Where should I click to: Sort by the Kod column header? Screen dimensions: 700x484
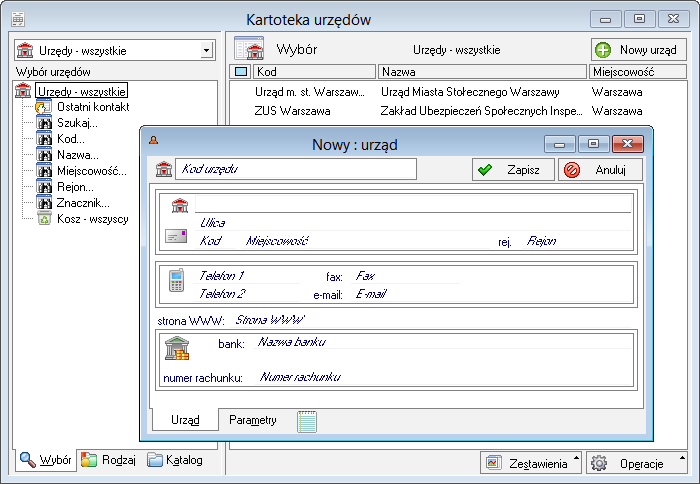pos(314,71)
